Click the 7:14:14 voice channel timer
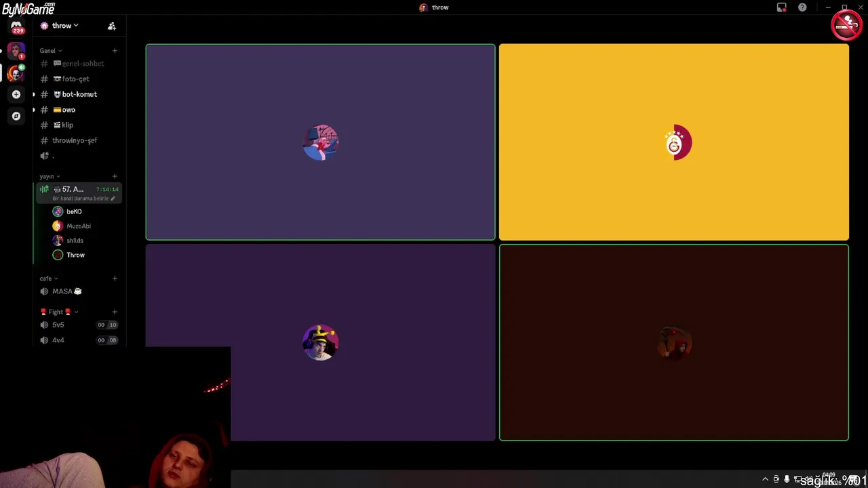The height and width of the screenshot is (488, 868). (107, 190)
